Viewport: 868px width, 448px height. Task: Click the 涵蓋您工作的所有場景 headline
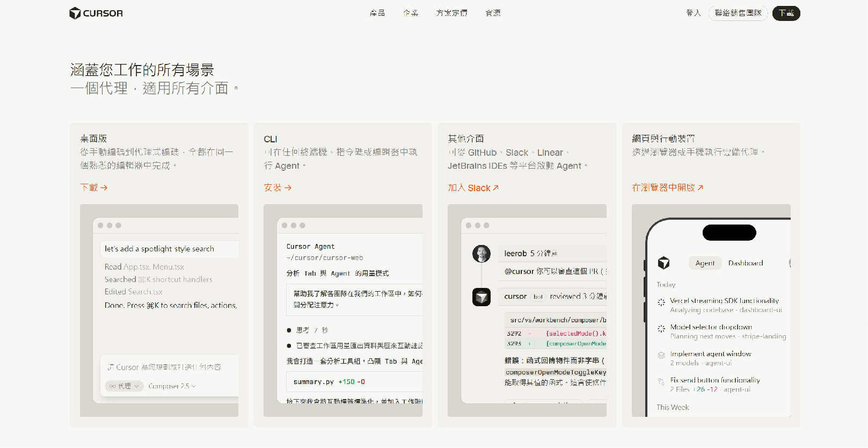(x=142, y=70)
